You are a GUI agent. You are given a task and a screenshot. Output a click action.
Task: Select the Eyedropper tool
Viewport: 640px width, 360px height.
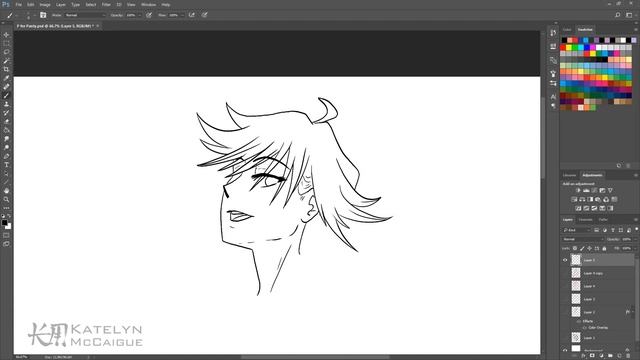6,78
